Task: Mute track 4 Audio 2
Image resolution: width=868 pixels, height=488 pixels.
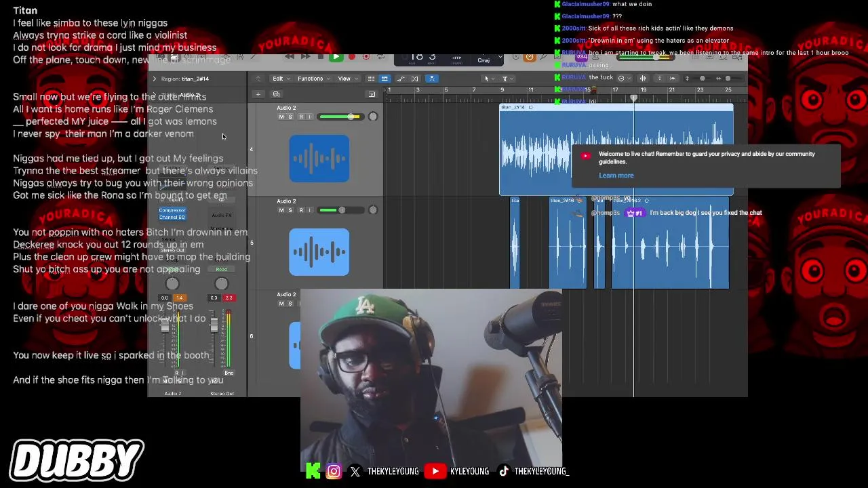Action: (281, 117)
